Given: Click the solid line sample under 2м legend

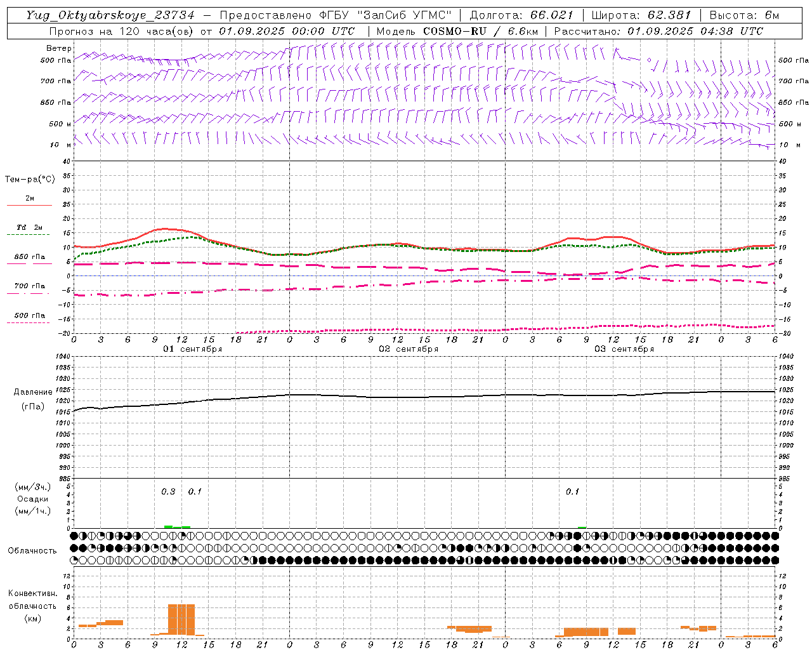Looking at the screenshot, I should click(29, 206).
